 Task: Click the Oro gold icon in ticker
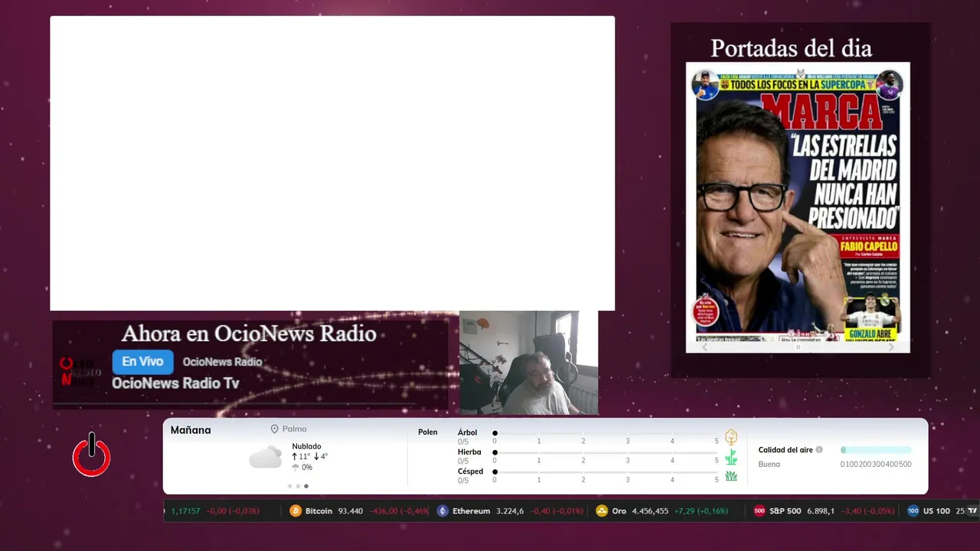[602, 510]
